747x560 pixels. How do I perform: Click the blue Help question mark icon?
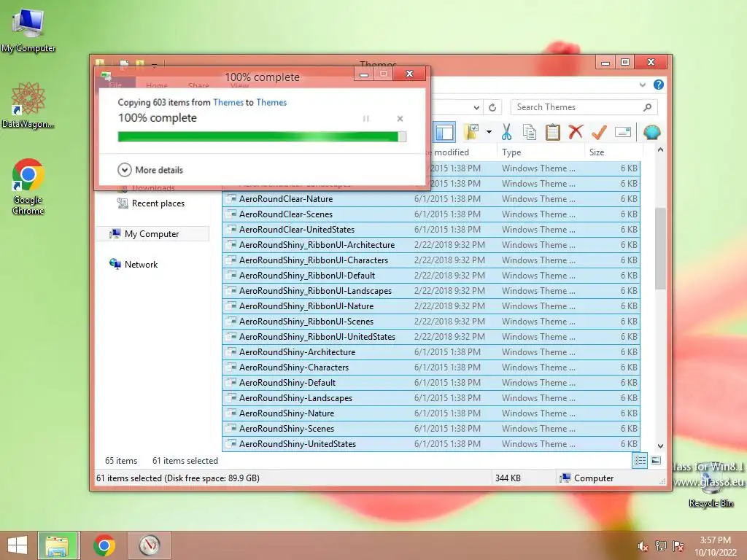point(659,85)
